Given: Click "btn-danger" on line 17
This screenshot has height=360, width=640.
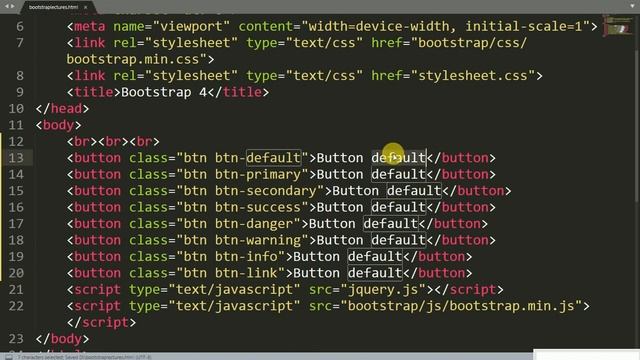Looking at the screenshot, I should pos(254,224).
